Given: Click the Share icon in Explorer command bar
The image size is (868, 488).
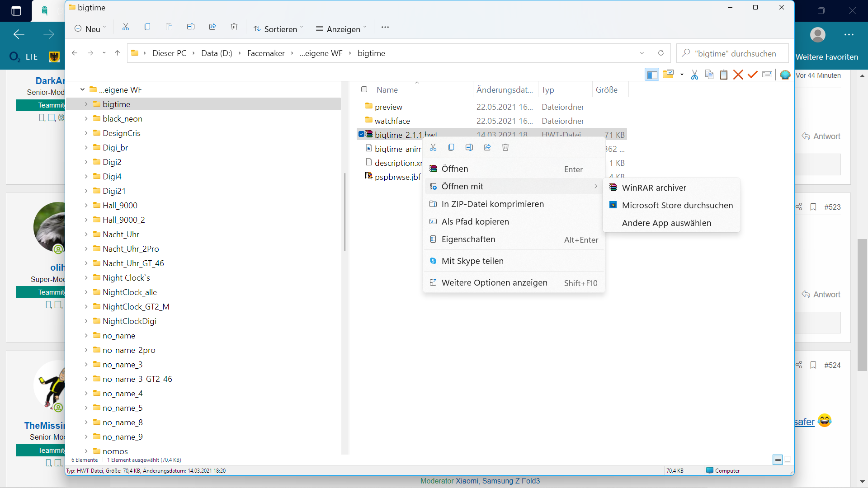Looking at the screenshot, I should click(x=212, y=27).
